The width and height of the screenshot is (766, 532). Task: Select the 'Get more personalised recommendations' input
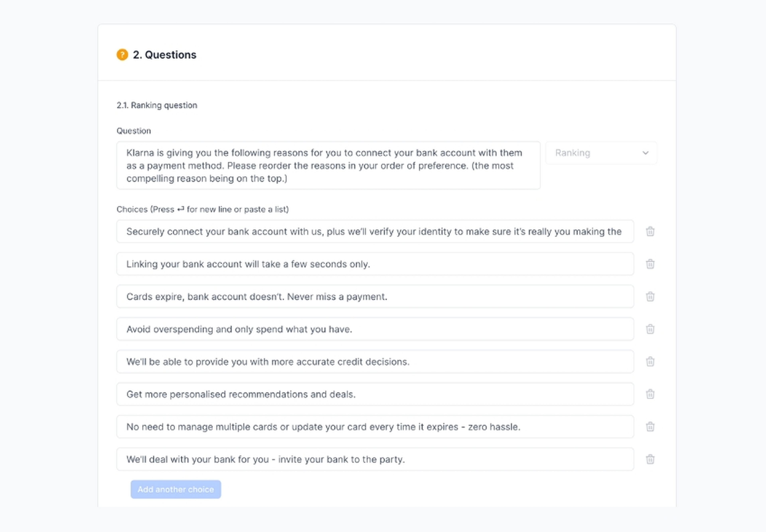pyautogui.click(x=375, y=394)
